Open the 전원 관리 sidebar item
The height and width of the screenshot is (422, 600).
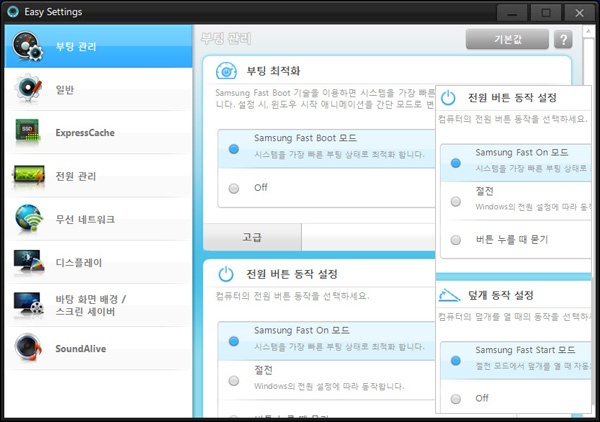(x=98, y=176)
